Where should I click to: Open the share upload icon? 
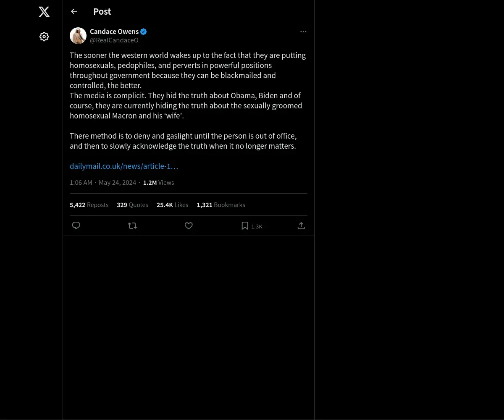pos(301,226)
